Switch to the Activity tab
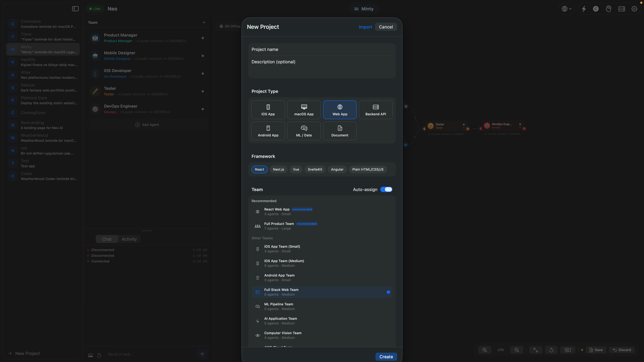The width and height of the screenshot is (644, 362). click(x=129, y=239)
